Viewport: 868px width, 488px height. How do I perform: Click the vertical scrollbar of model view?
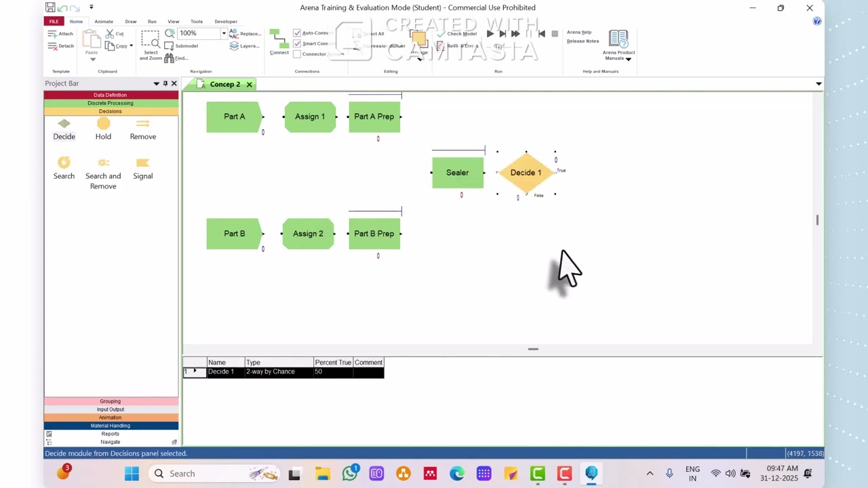(x=818, y=220)
